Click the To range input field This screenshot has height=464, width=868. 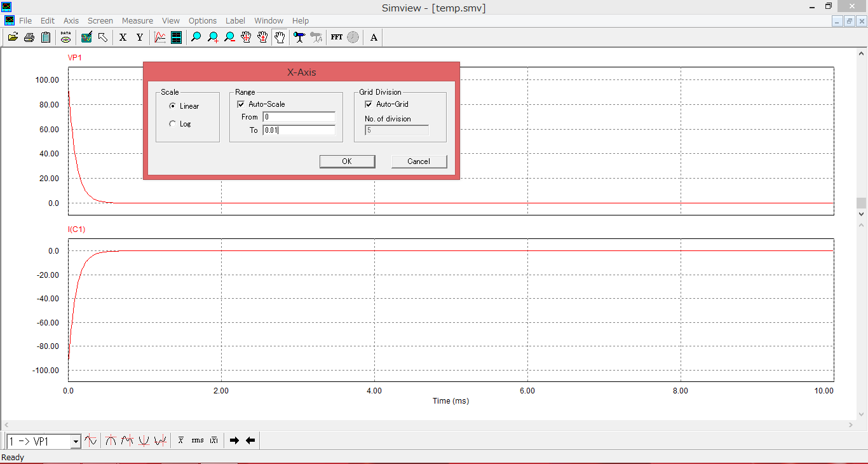tap(299, 130)
